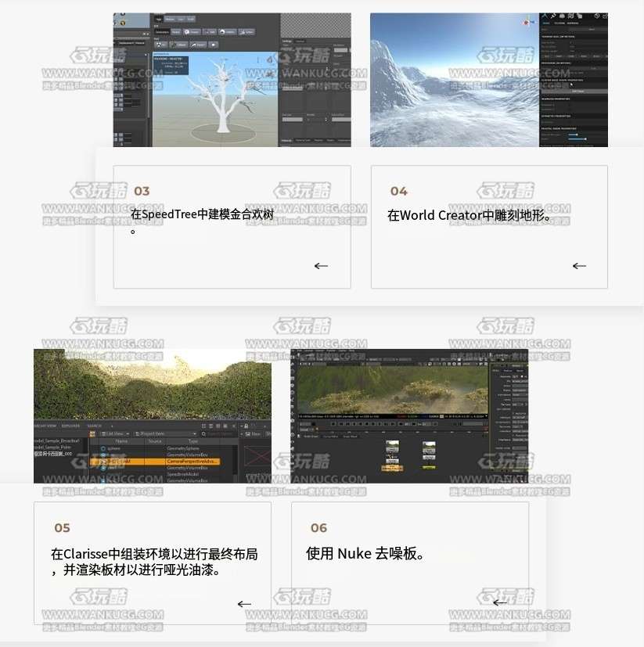The width and height of the screenshot is (644, 647).
Task: Open the Clarisse forest hills screenshot
Action: [x=153, y=416]
